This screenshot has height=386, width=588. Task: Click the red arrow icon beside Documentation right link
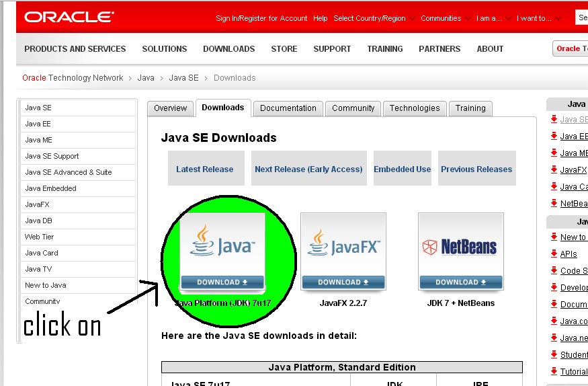(x=554, y=304)
